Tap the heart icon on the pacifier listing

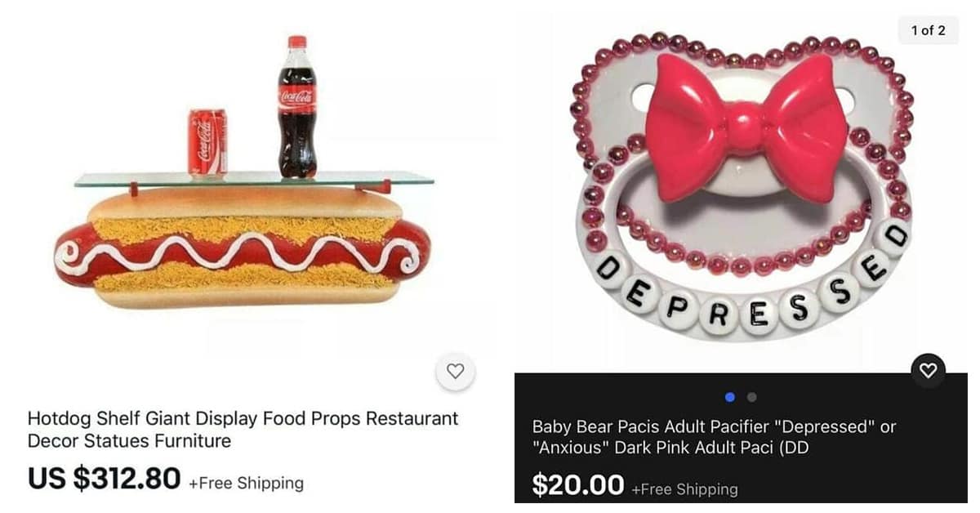tap(929, 371)
